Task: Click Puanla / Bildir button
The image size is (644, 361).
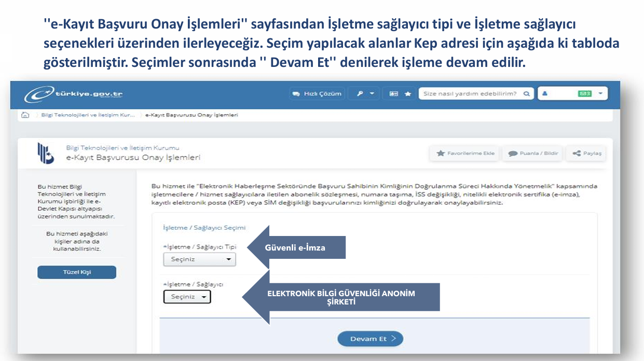Action: (533, 154)
